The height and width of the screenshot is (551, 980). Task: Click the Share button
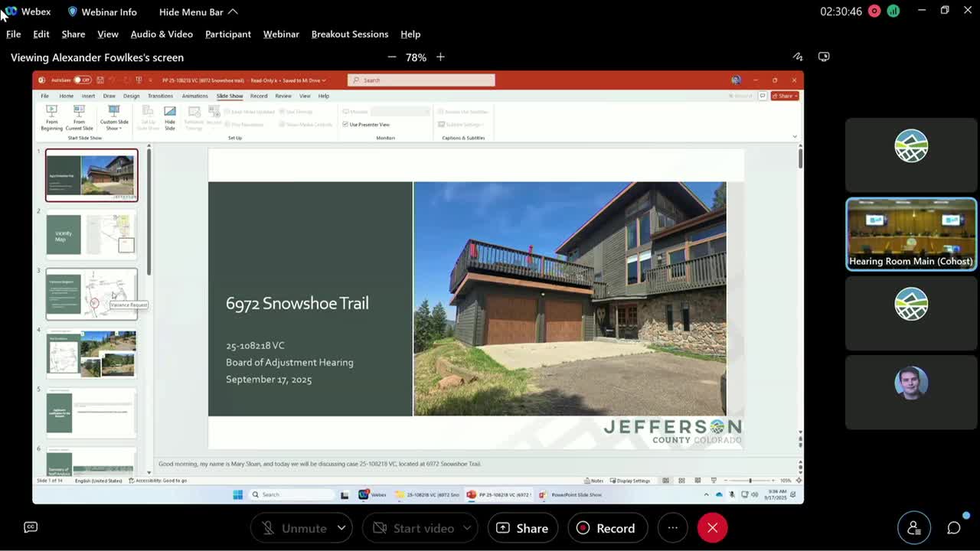(x=522, y=528)
